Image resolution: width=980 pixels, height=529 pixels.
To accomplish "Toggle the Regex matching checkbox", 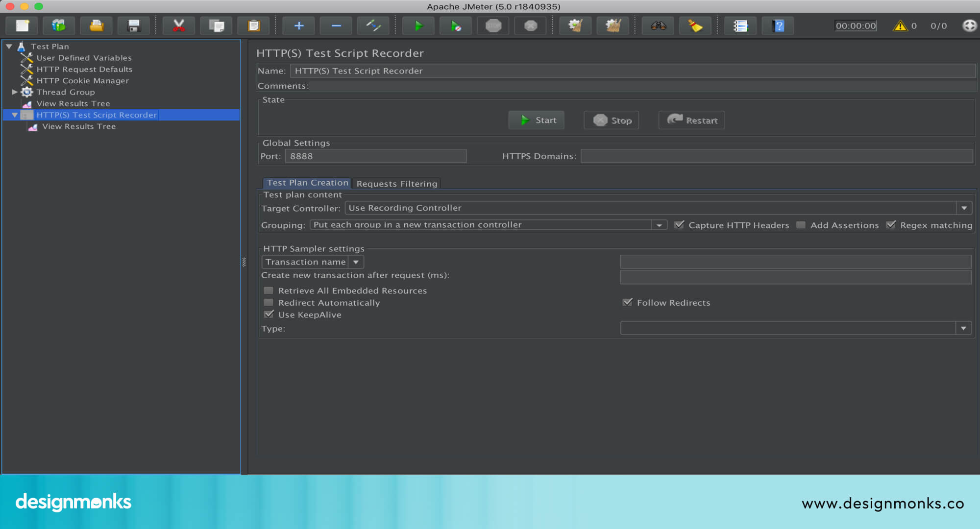I will coord(891,225).
